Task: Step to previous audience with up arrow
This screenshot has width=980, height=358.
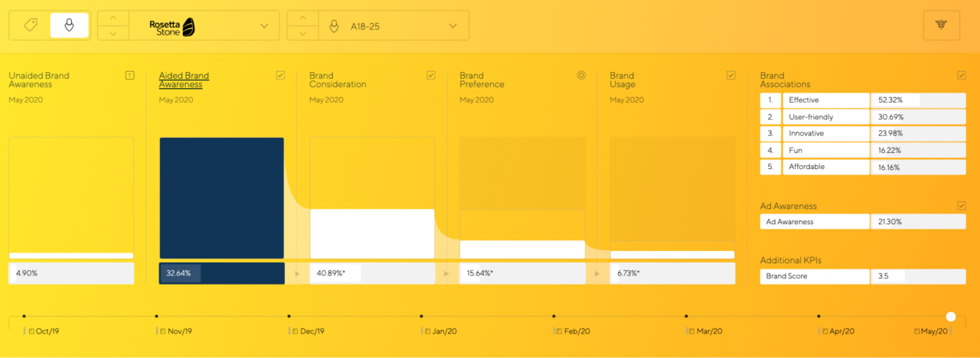Action: [302, 18]
